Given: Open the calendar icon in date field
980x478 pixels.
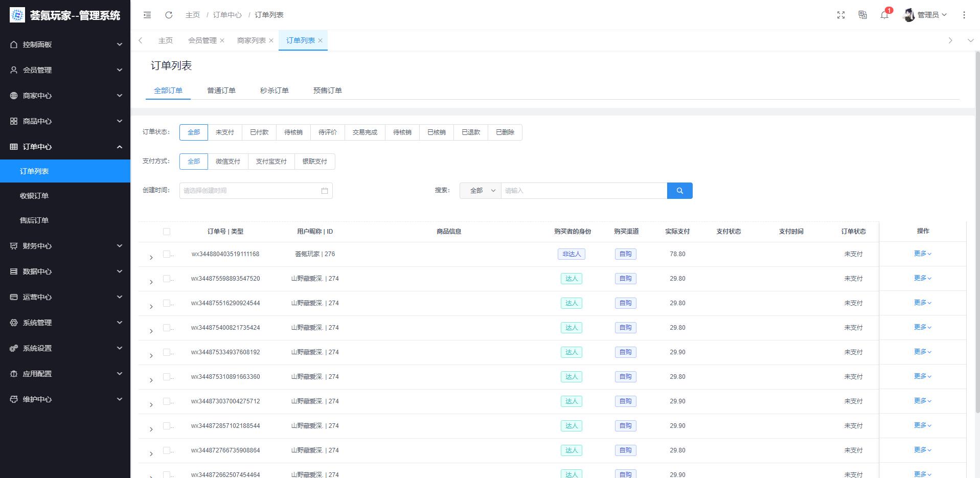Looking at the screenshot, I should click(325, 191).
